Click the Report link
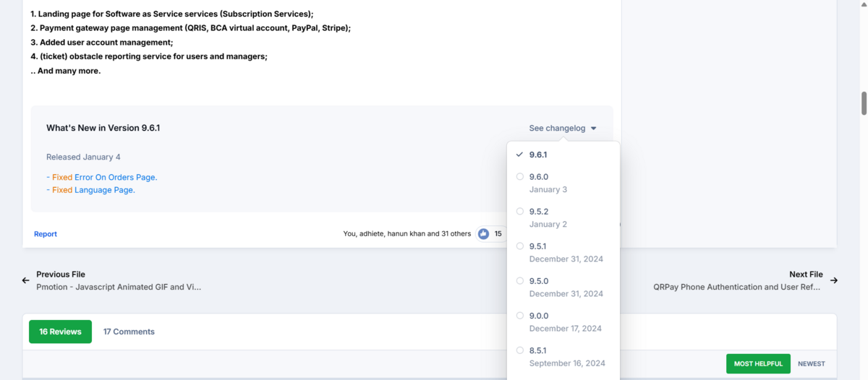 [46, 234]
